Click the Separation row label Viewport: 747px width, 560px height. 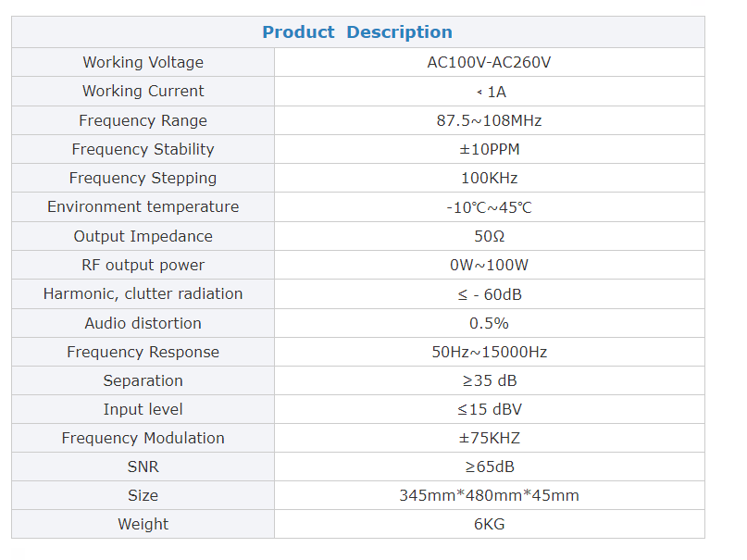[x=143, y=380]
